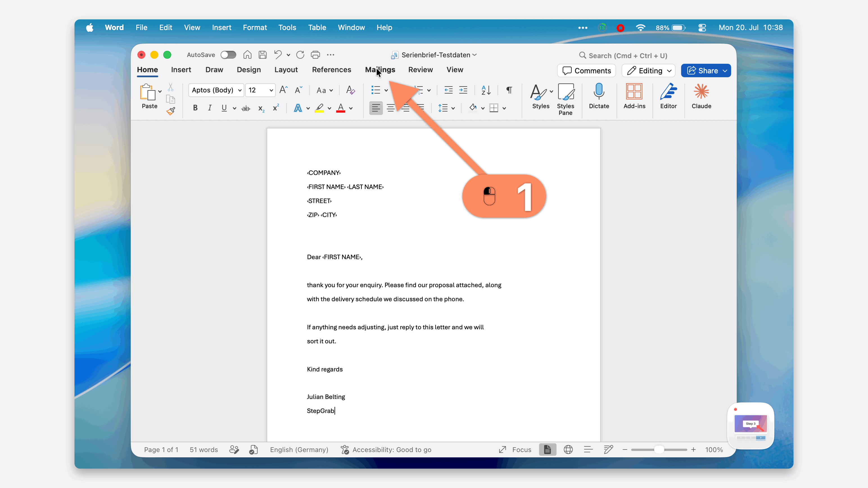Apply the yellow text highlight color
Screen dimensions: 868x488
(319, 108)
